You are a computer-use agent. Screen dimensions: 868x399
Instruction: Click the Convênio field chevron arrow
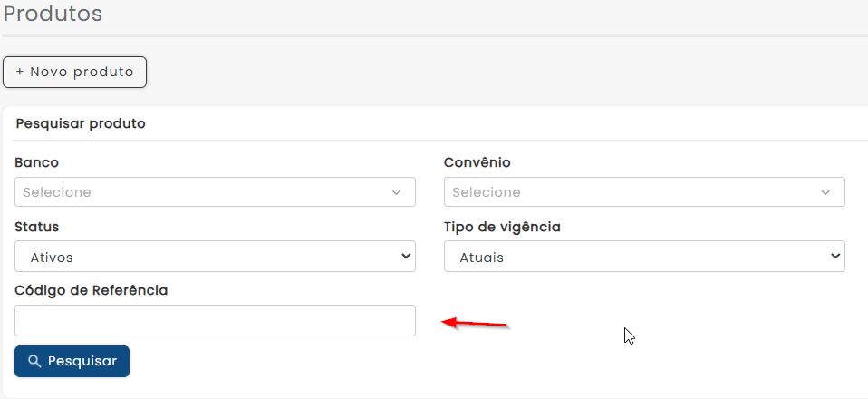(x=825, y=192)
